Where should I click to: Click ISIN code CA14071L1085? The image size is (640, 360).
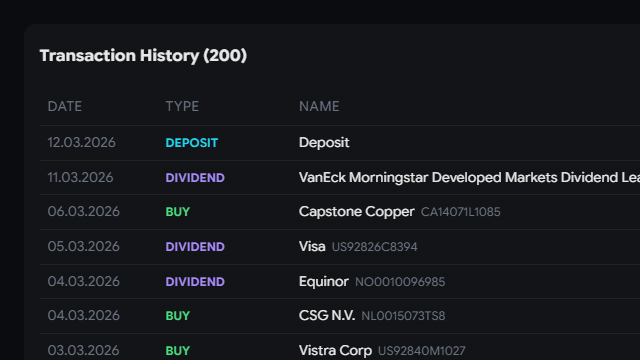(460, 212)
